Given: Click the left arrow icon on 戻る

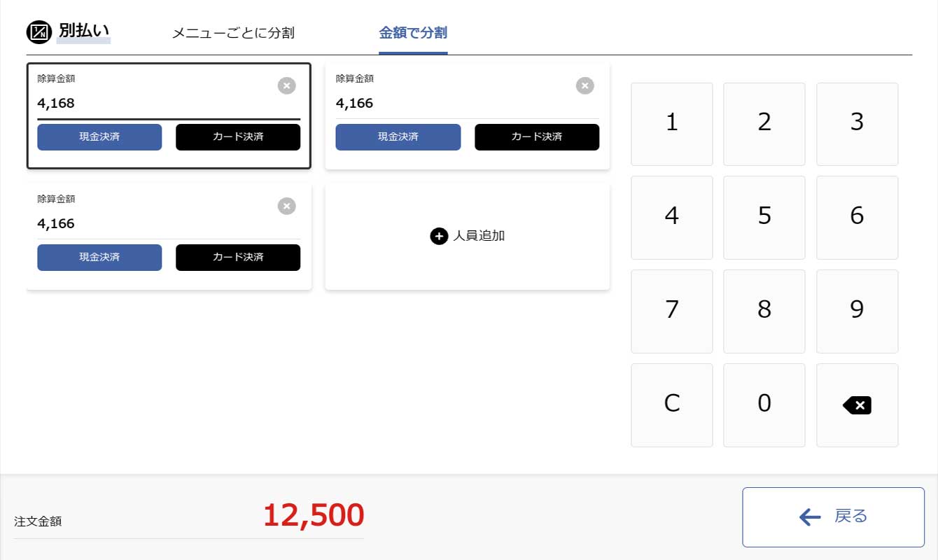Looking at the screenshot, I should [810, 517].
